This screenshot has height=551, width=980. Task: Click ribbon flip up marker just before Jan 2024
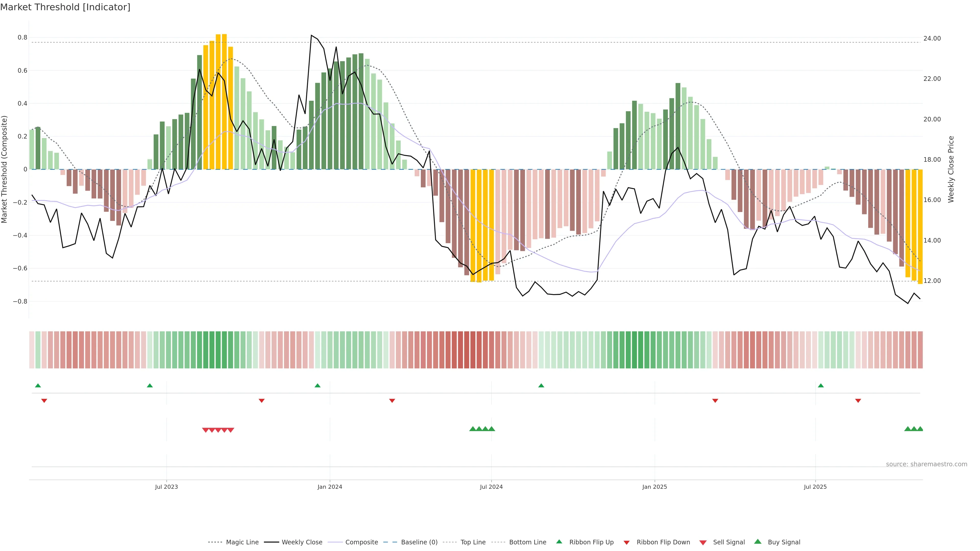click(318, 386)
